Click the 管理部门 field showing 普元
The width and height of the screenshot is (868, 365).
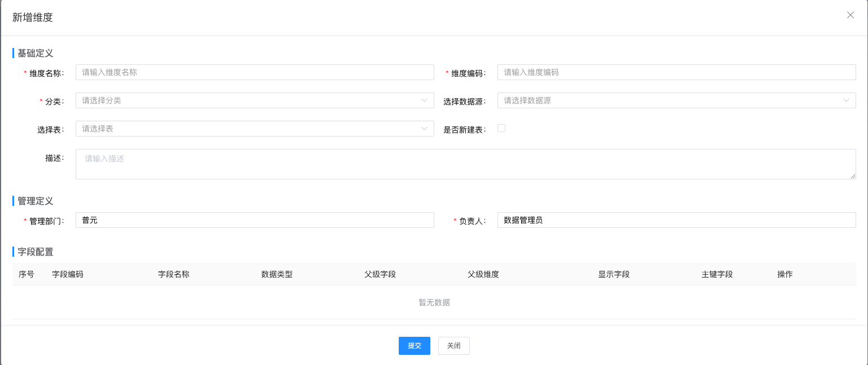click(255, 220)
